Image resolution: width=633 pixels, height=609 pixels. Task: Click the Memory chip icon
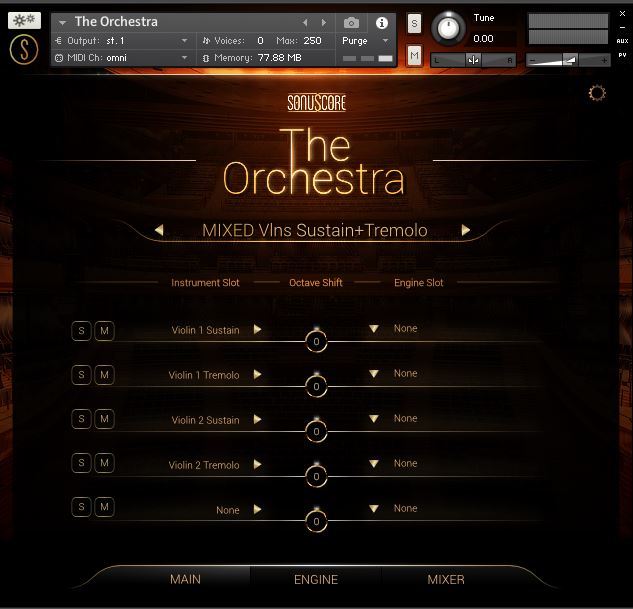206,58
